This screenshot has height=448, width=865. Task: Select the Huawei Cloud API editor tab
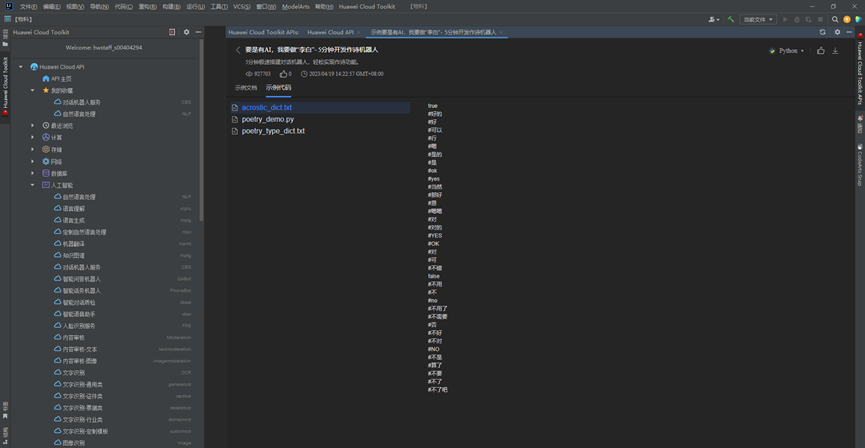click(x=330, y=33)
